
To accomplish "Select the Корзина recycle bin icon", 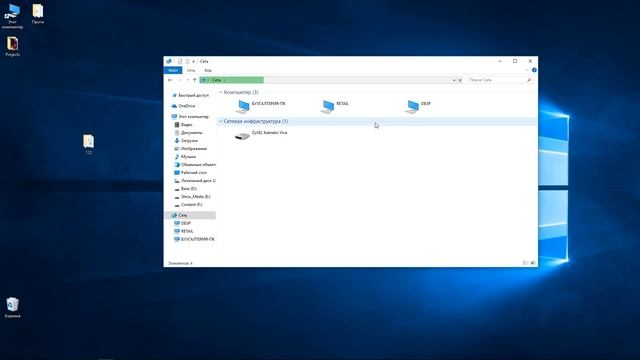I will coord(13,308).
